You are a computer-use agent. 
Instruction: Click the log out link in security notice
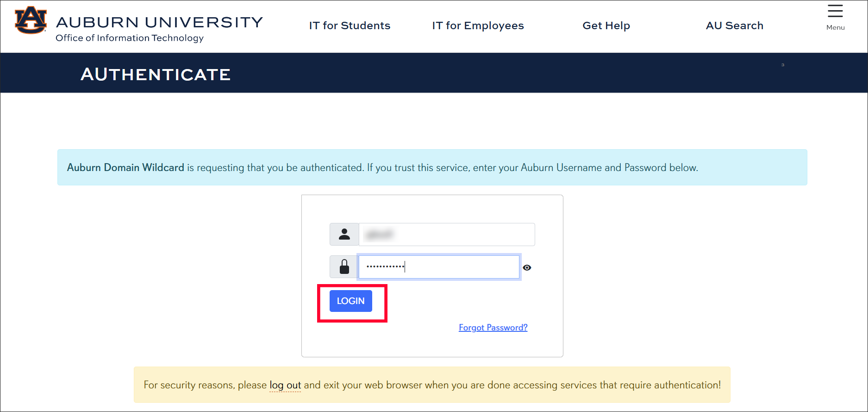click(285, 385)
